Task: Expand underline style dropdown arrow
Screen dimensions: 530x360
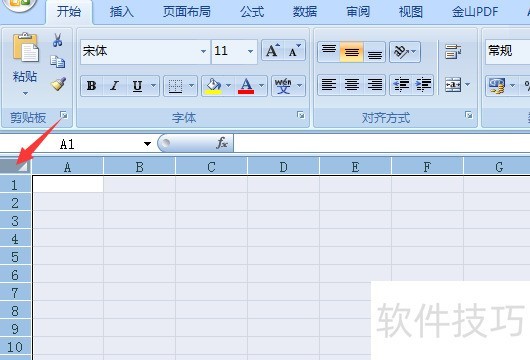Action: 153,86
